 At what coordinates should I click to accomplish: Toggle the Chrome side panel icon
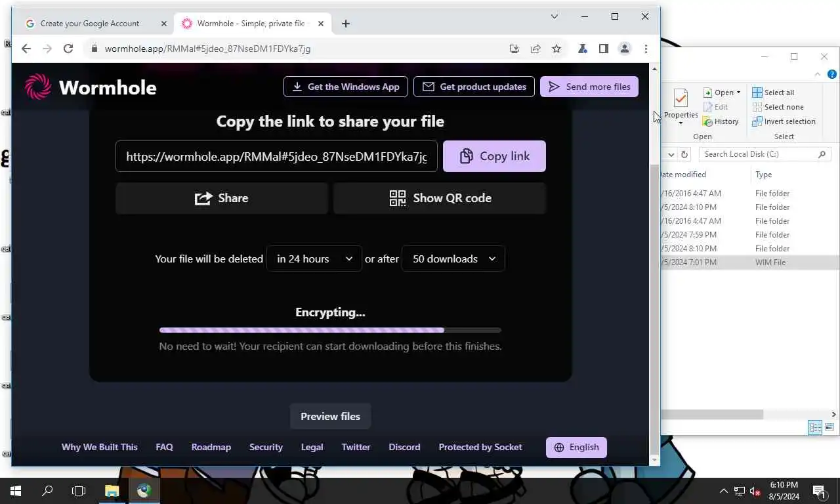tap(603, 49)
